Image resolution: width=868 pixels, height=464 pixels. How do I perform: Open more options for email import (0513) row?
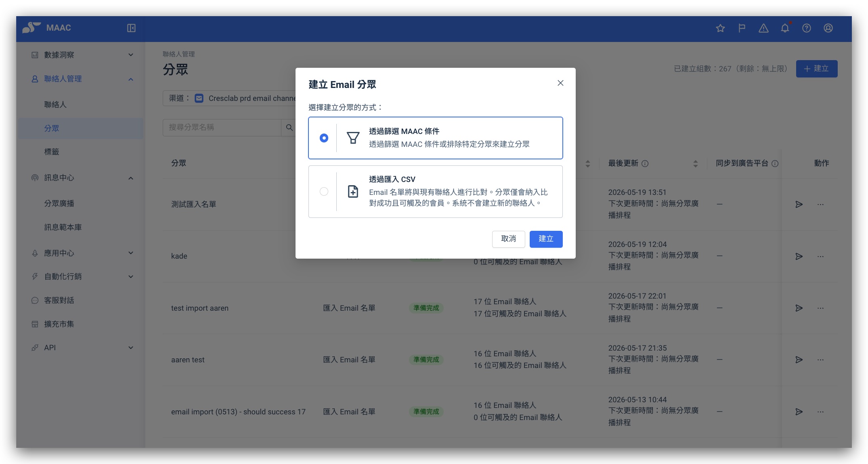pyautogui.click(x=820, y=412)
